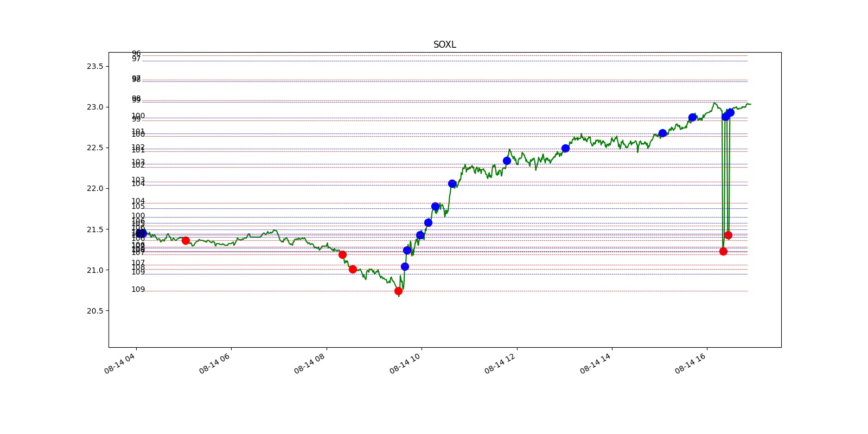Click the blue marker near 08-14 15
This screenshot has height=434, width=868.
coord(662,133)
